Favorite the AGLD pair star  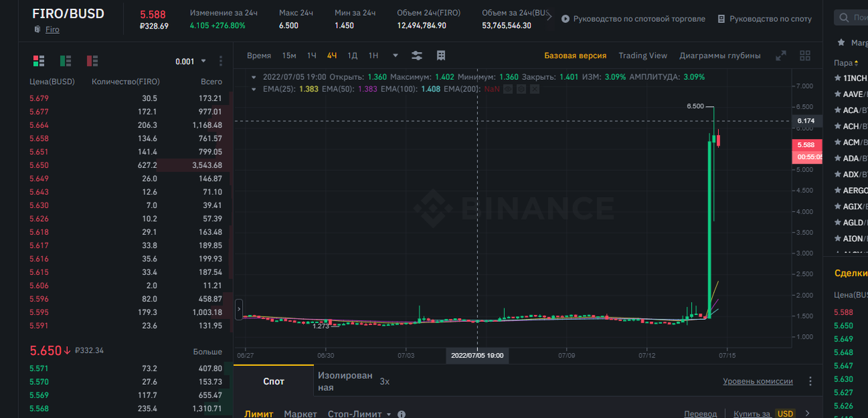838,222
